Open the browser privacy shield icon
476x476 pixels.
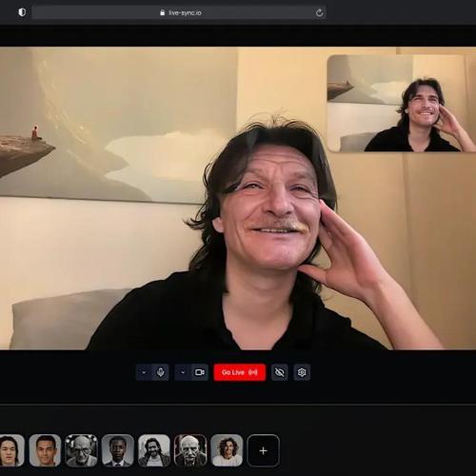click(22, 12)
